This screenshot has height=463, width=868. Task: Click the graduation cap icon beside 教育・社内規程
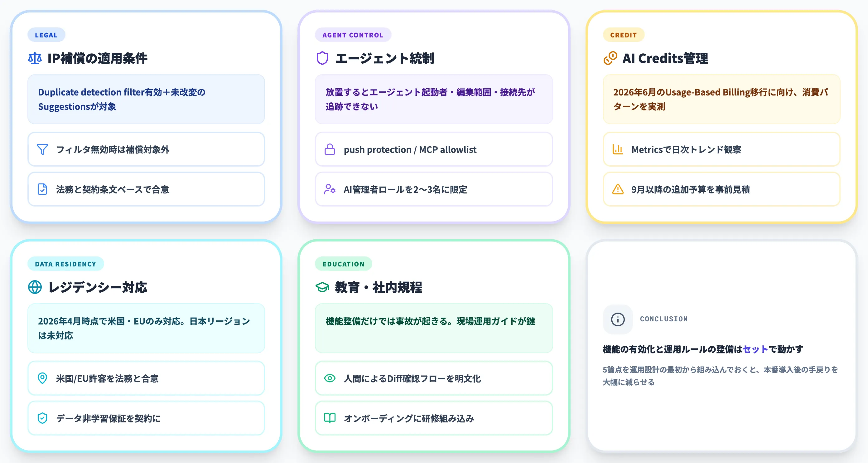pyautogui.click(x=322, y=287)
